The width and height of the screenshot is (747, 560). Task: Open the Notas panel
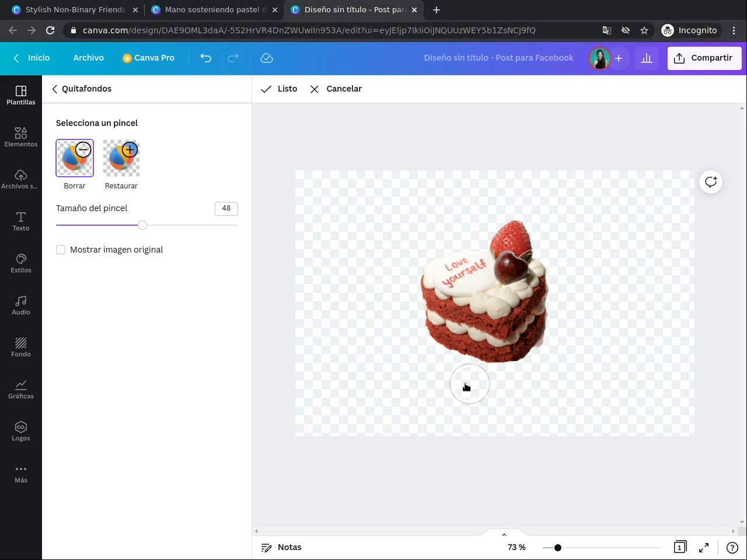pyautogui.click(x=281, y=547)
